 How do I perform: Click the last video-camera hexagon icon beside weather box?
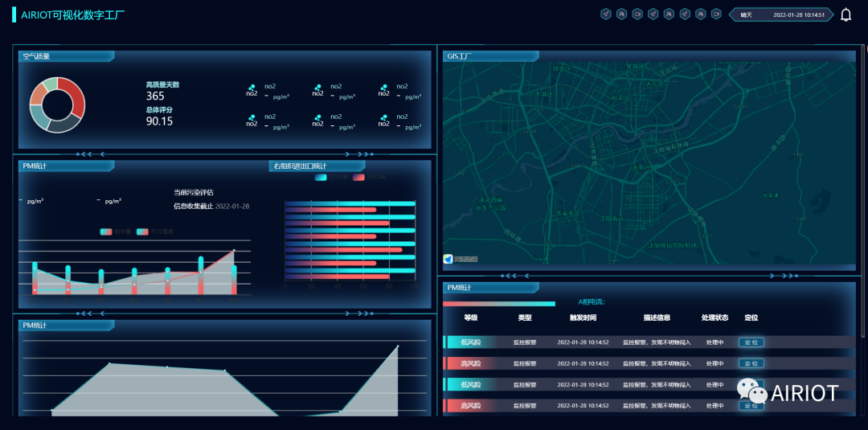[x=716, y=14]
